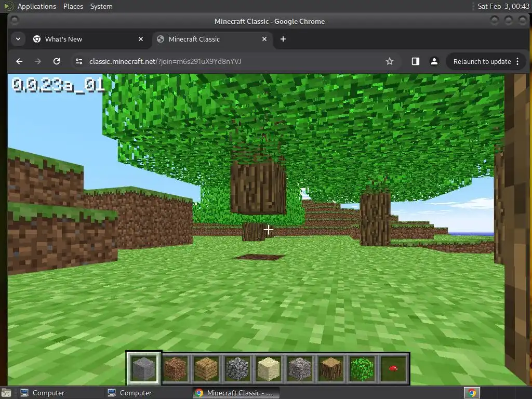Image resolution: width=532 pixels, height=399 pixels.
Task: Open Chrome profile menu
Action: 434,61
